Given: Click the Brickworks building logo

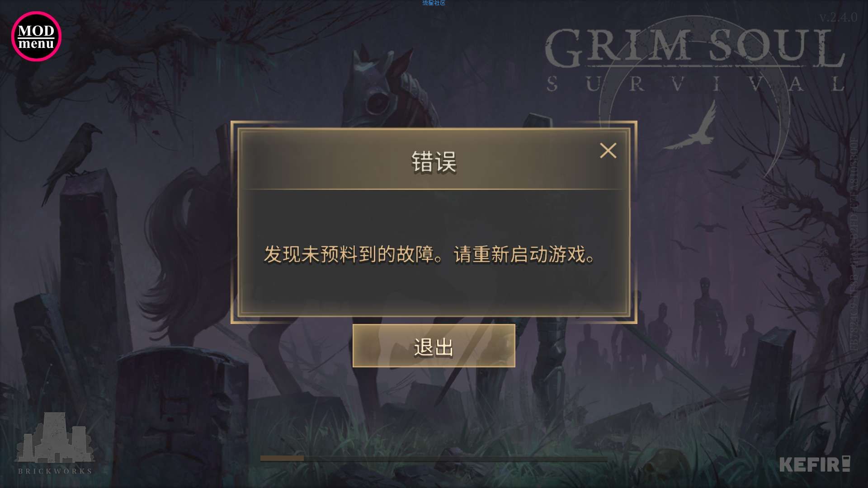Looking at the screenshot, I should pos(54,437).
